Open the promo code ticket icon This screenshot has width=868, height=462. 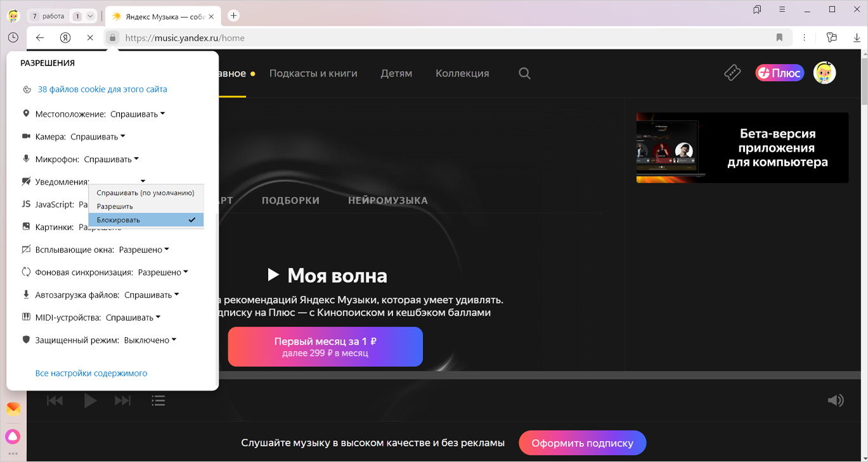pyautogui.click(x=732, y=73)
